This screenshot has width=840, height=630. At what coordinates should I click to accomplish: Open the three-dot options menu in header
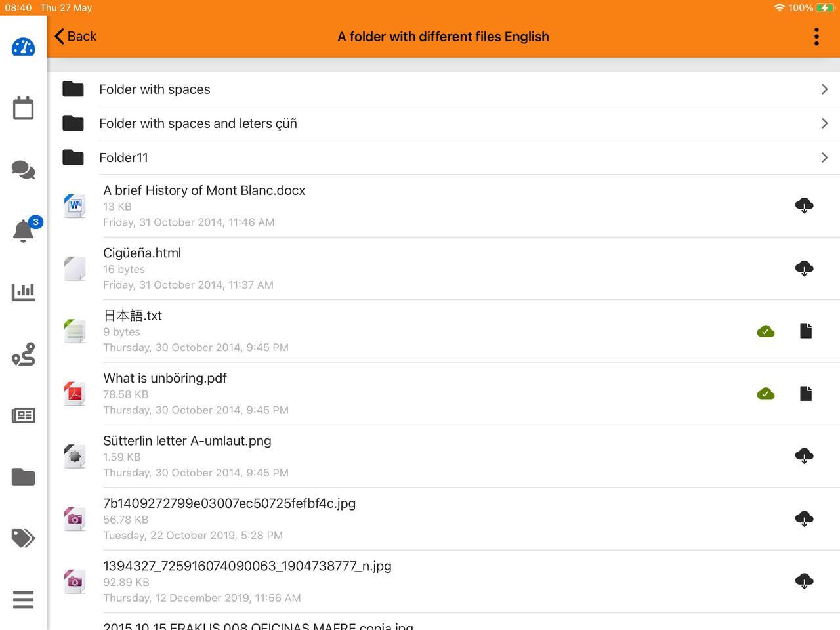point(816,37)
